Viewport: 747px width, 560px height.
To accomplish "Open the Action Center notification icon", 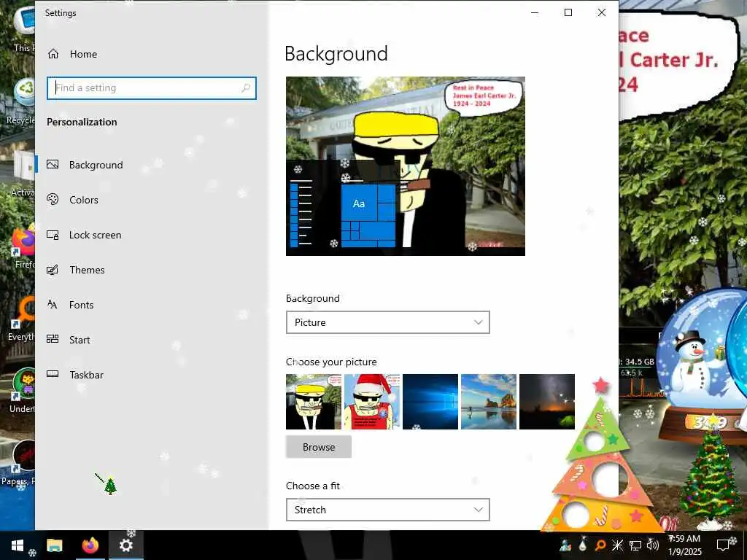I will point(724,545).
